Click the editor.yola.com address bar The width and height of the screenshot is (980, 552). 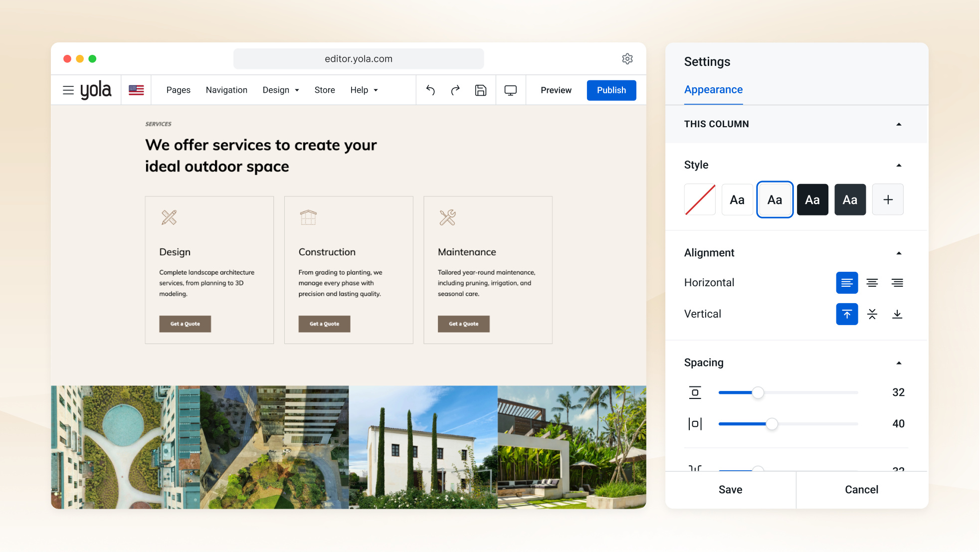pyautogui.click(x=359, y=59)
